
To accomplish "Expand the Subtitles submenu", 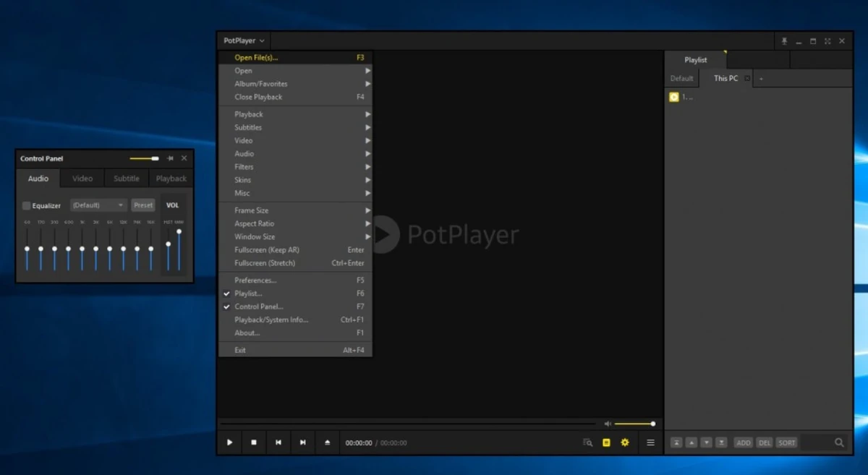I will coord(295,127).
